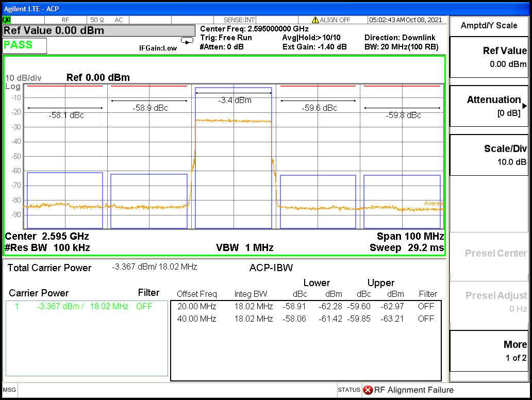Click the STATUS label in bottom bar
The height and width of the screenshot is (400, 532).
click(349, 390)
